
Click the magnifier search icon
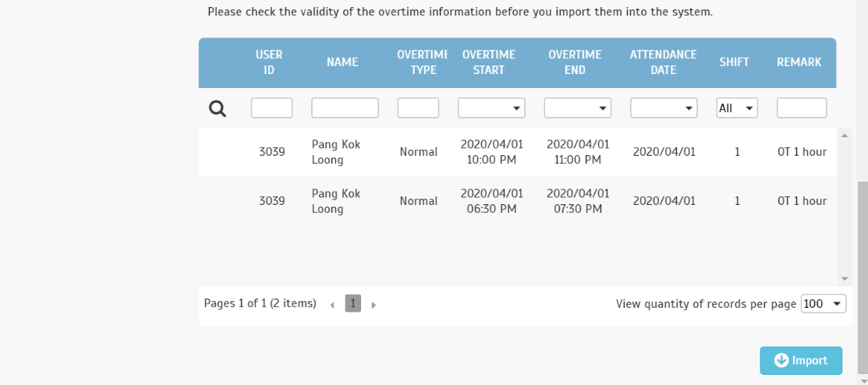218,109
